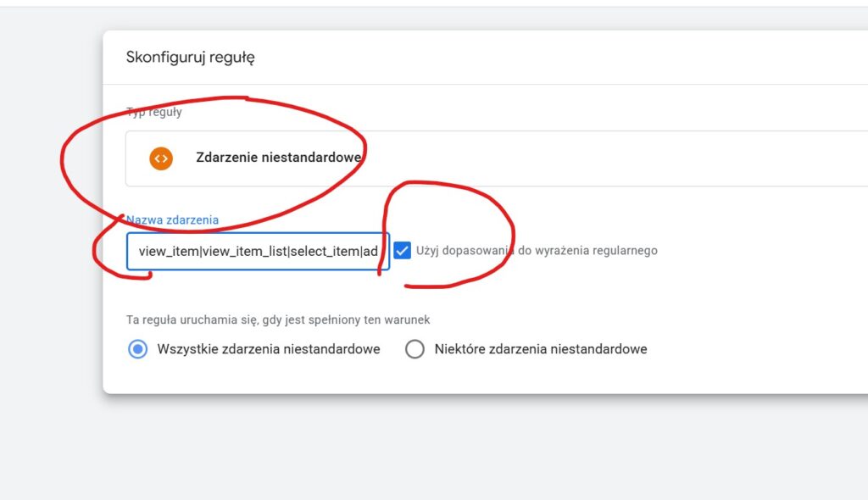This screenshot has height=500, width=868.
Task: Select the "Wszystkie zdarzenia niestandardowe" radio button
Action: pos(137,349)
